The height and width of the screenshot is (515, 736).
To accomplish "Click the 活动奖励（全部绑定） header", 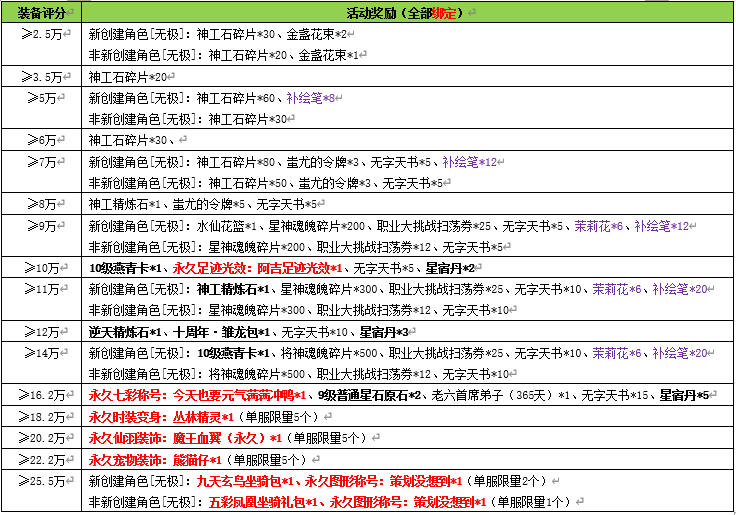I will tap(406, 13).
